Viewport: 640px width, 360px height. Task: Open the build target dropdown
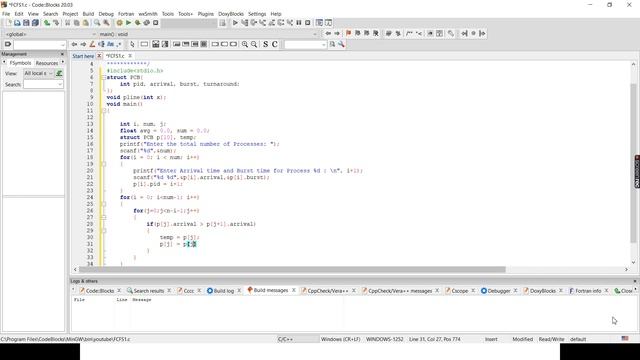(x=189, y=23)
